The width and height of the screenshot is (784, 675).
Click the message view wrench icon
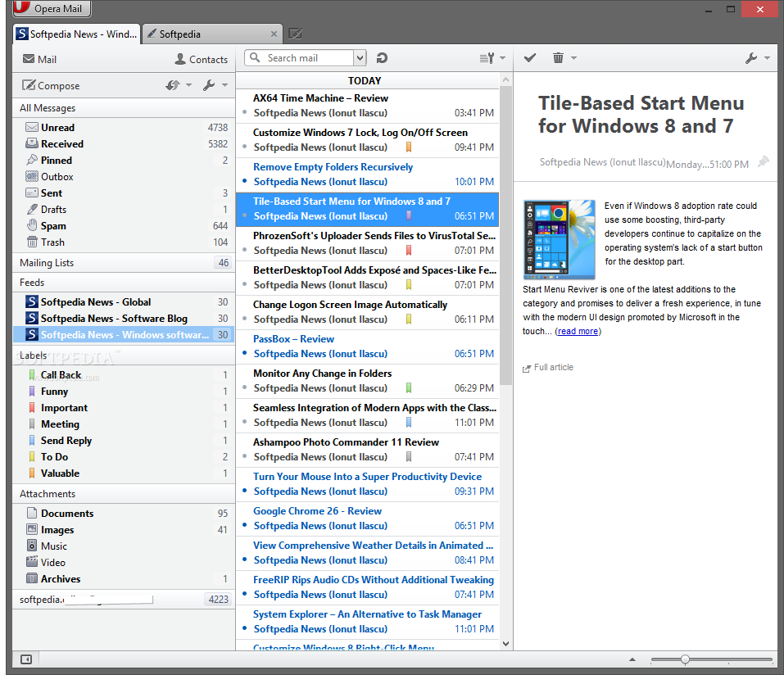751,58
